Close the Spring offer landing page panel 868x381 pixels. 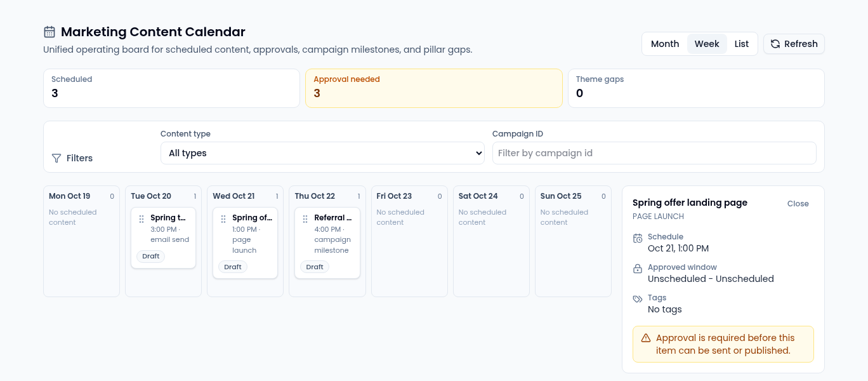pos(798,204)
